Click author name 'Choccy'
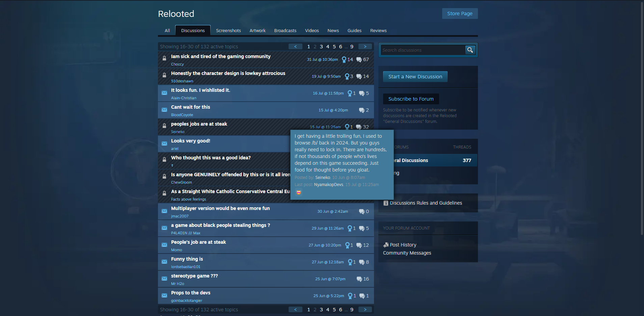 (x=177, y=64)
